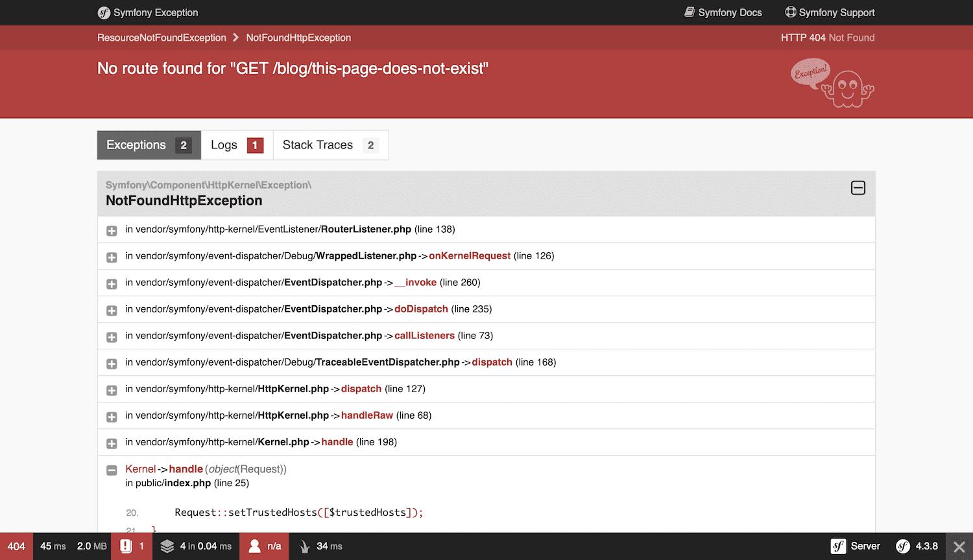Jump to ResourceNotFoundException in breadcrumb
973x560 pixels.
(x=162, y=38)
